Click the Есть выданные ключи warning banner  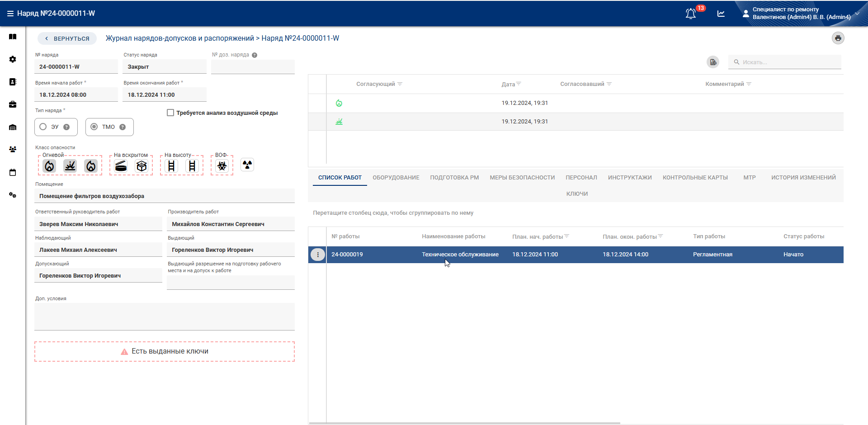pos(165,351)
